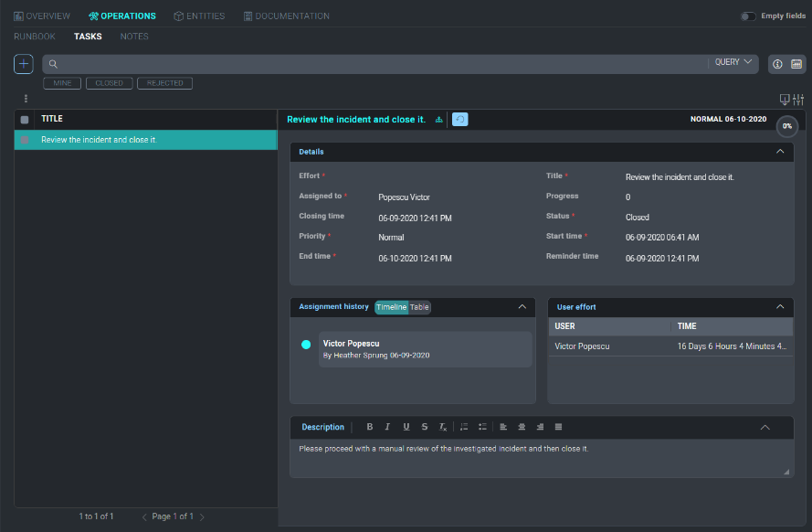Viewport: 812px width, 532px height.
Task: Switch to the Notes sub-tab
Action: tap(134, 37)
